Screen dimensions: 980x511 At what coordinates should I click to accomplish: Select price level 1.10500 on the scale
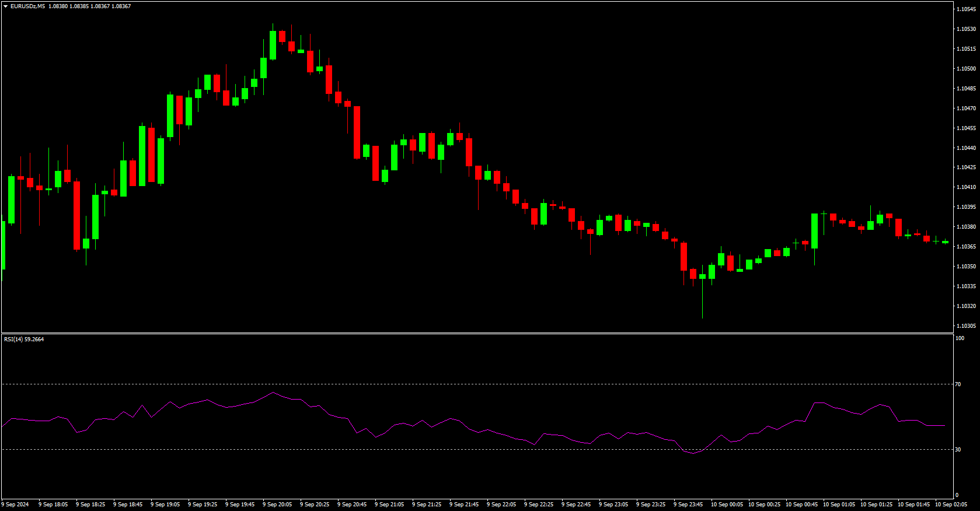pyautogui.click(x=966, y=69)
